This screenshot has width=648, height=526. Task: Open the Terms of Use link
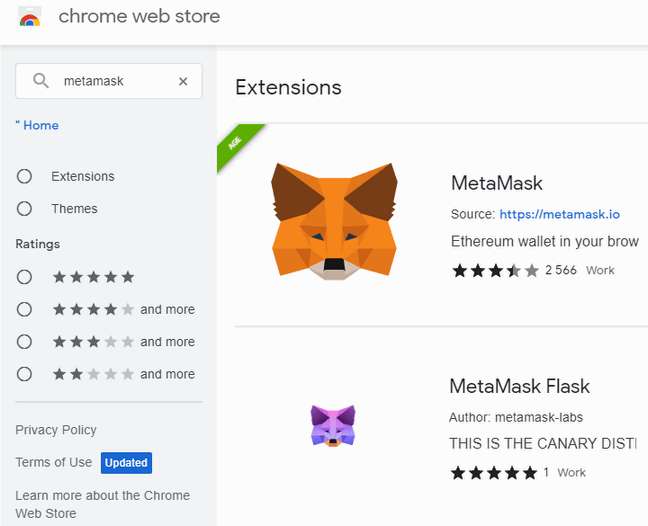point(53,462)
